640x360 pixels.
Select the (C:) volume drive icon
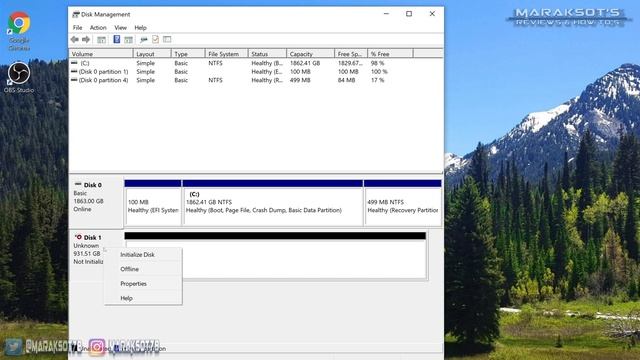(74, 63)
